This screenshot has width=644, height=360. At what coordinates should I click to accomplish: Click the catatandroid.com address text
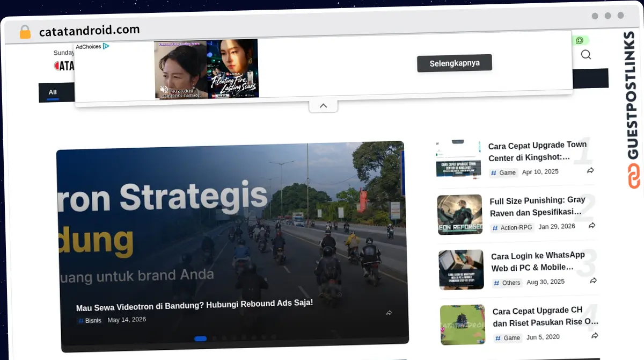pyautogui.click(x=90, y=31)
